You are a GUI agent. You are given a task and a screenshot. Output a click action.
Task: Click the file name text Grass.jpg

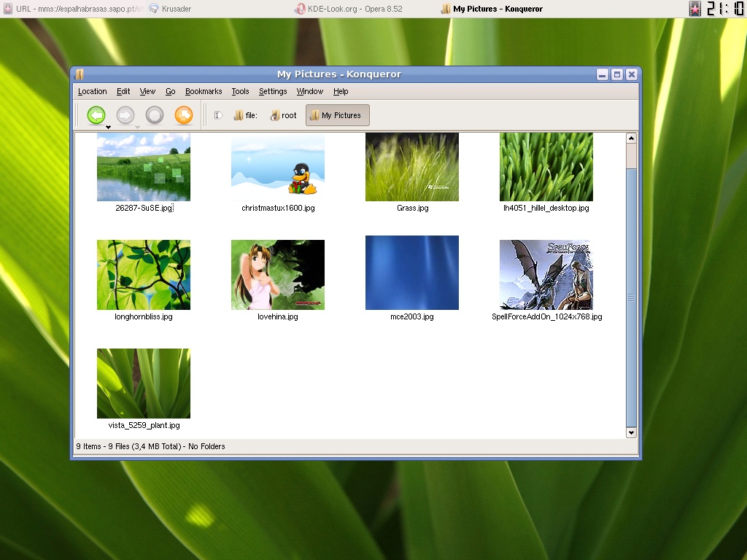413,208
